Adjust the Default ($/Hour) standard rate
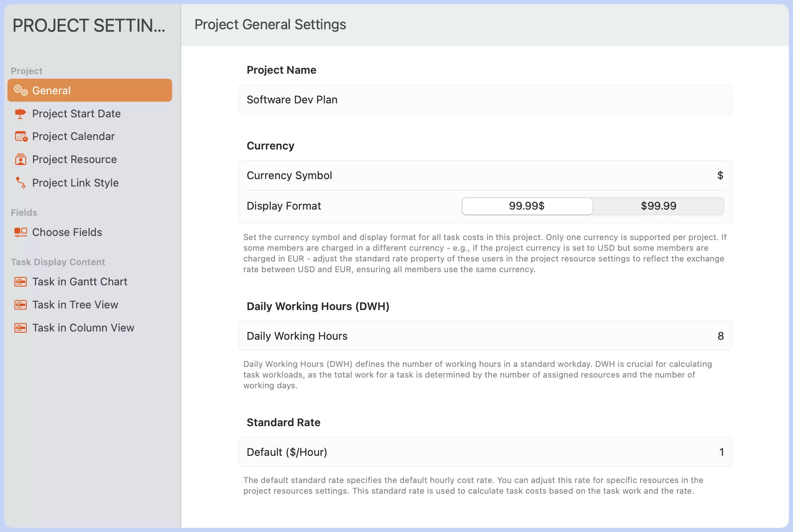793x532 pixels. coord(721,452)
